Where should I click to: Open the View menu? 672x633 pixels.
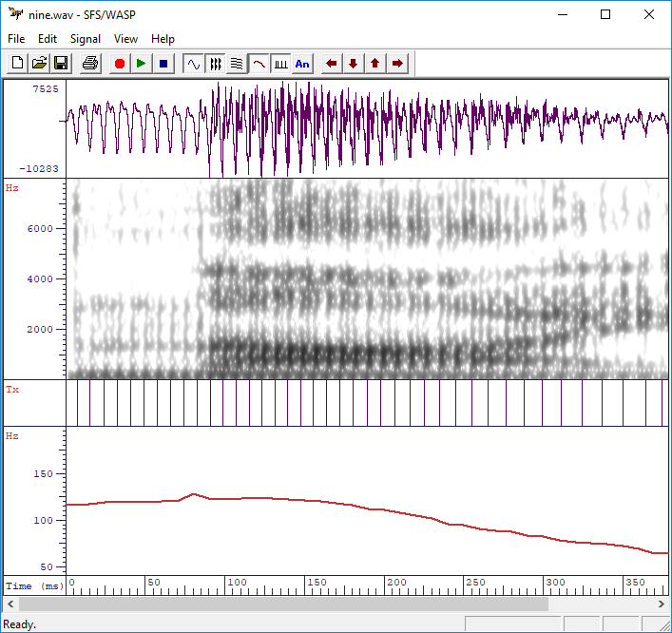[x=125, y=39]
